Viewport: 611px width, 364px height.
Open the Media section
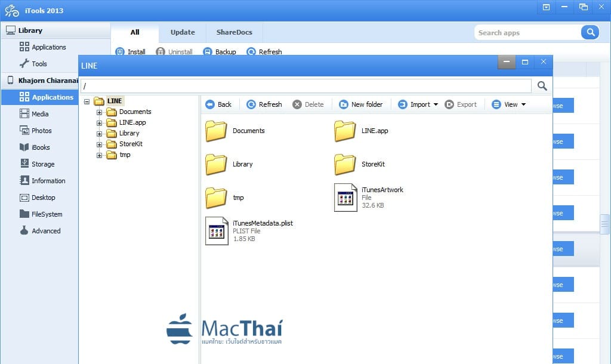(34, 114)
